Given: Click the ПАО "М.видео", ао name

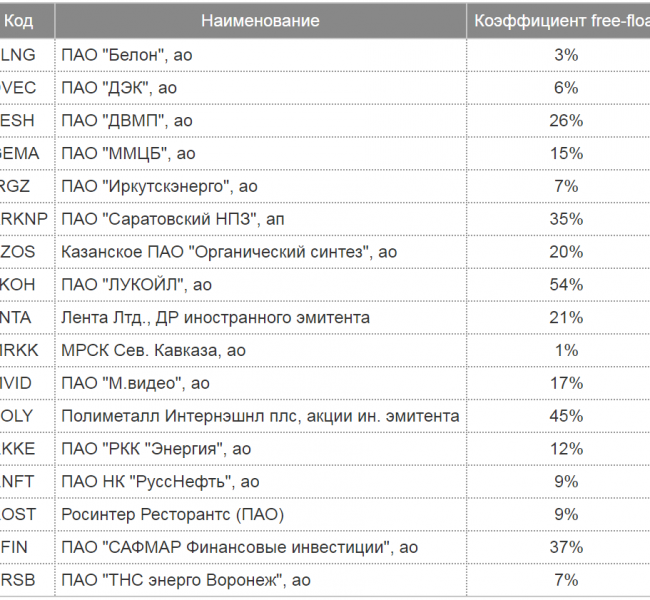Looking at the screenshot, I should pos(135,383).
